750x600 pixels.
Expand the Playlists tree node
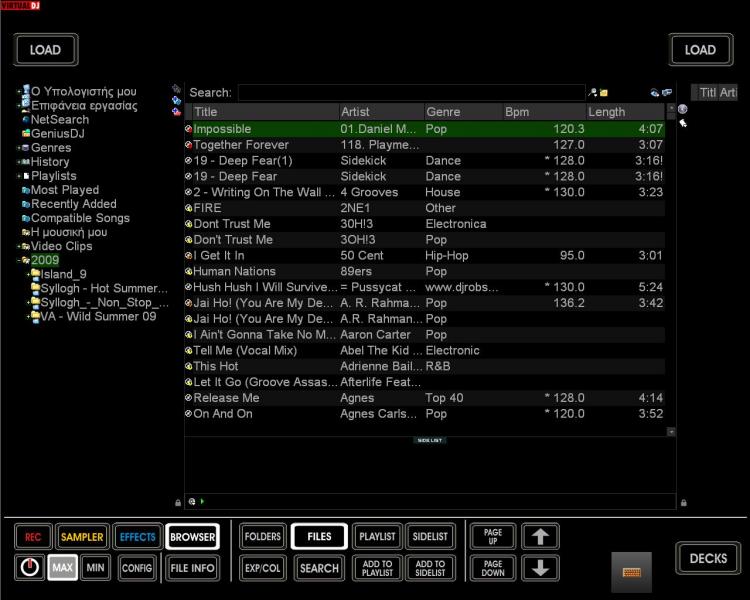click(x=19, y=176)
